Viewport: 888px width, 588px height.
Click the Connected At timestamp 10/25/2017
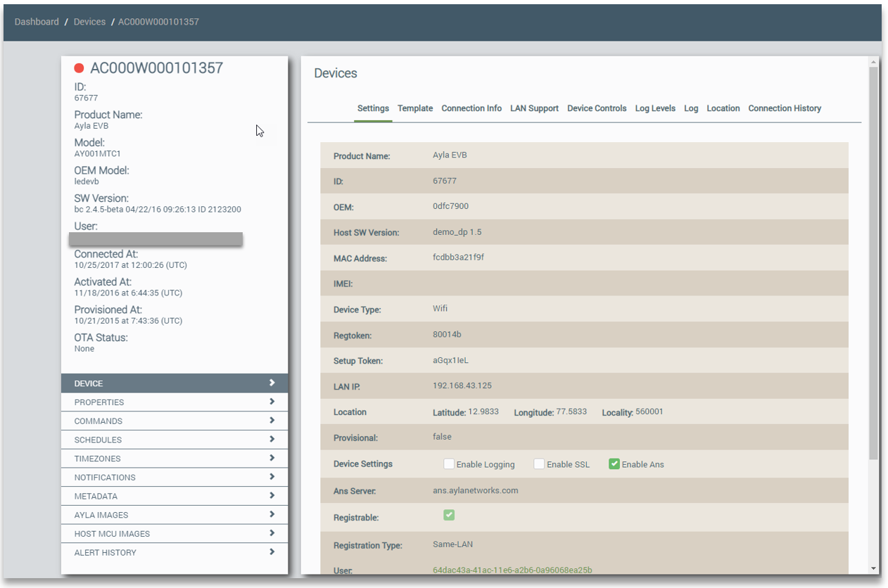pos(130,265)
